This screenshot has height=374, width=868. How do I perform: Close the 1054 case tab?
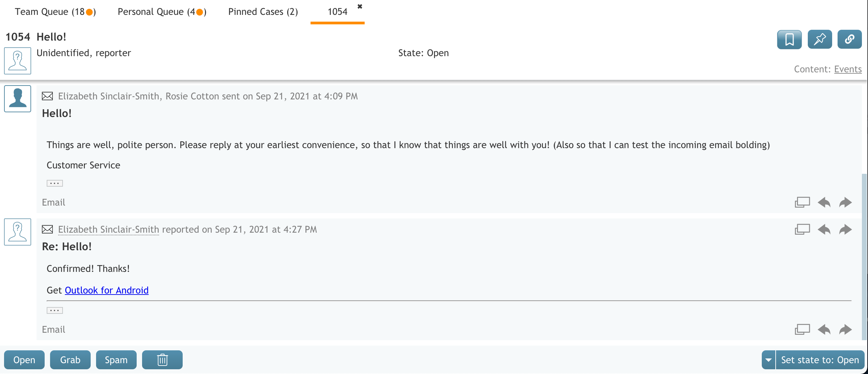360,6
